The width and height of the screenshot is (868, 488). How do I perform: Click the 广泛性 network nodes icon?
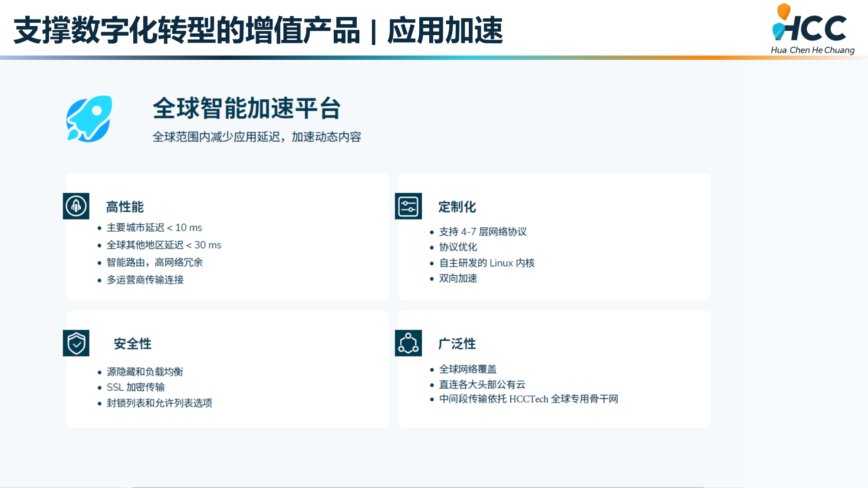pyautogui.click(x=408, y=343)
